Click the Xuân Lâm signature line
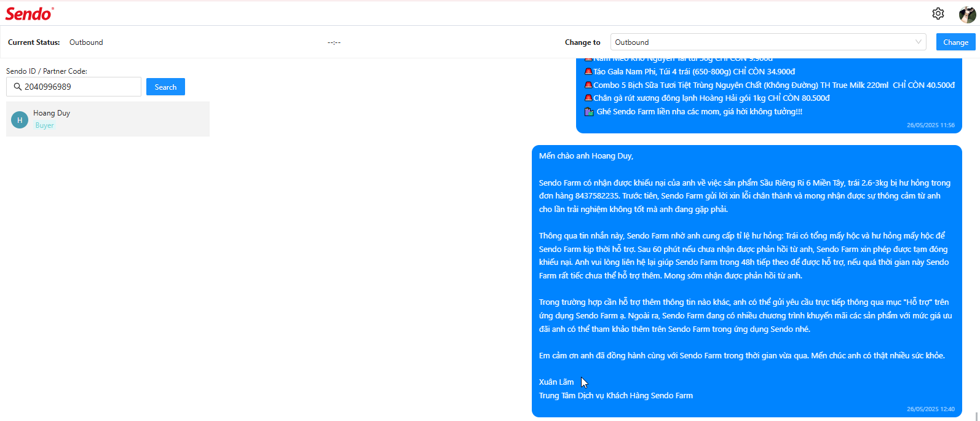Screen dimensions: 980x421 [556, 382]
